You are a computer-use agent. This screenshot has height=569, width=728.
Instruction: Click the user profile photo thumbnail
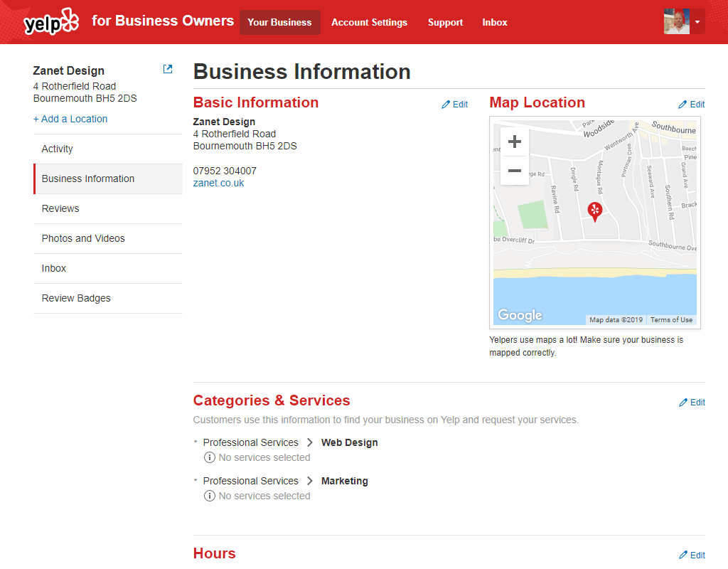tap(676, 22)
